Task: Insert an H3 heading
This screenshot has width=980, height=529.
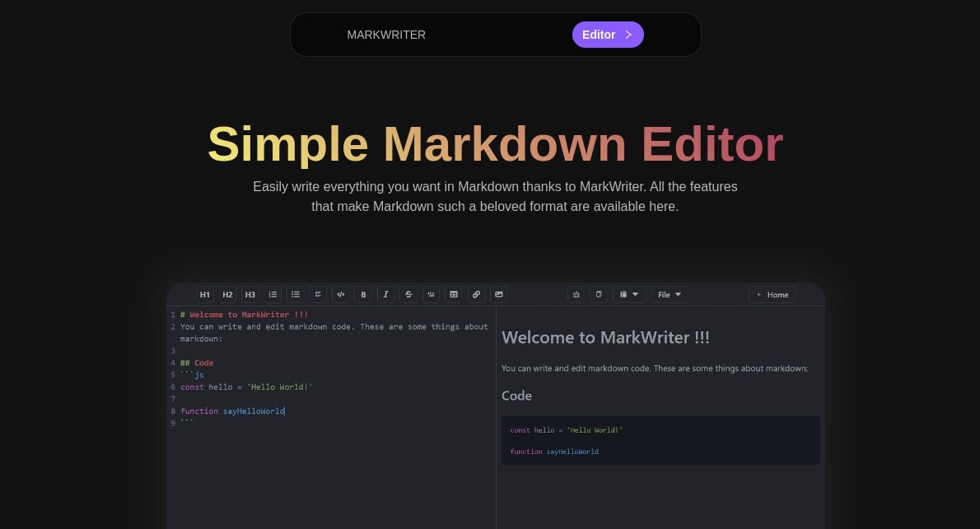Action: (250, 294)
